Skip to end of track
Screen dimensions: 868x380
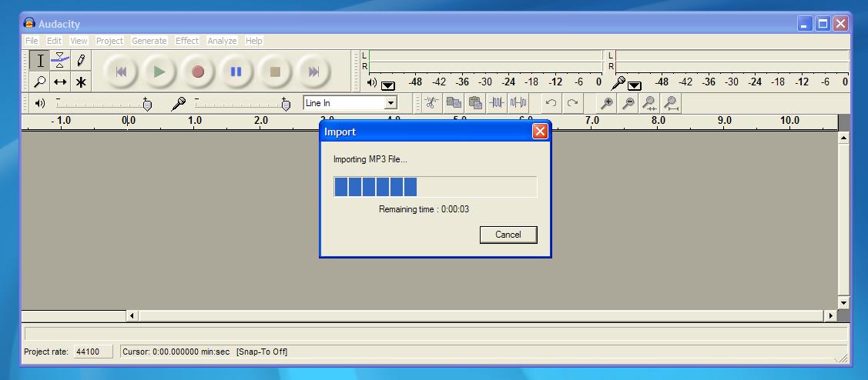point(313,72)
